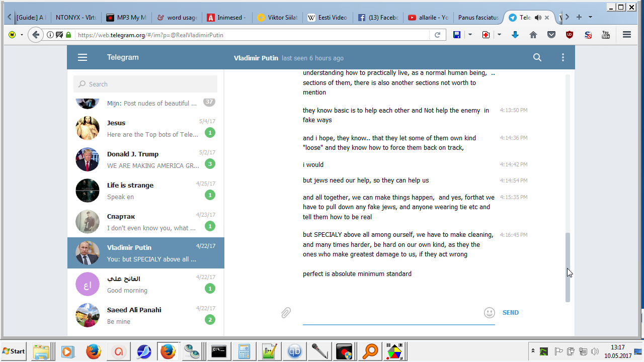Viewport: 644px width, 362px height.
Task: Open the Donald J. Trump chat
Action: coord(146,159)
